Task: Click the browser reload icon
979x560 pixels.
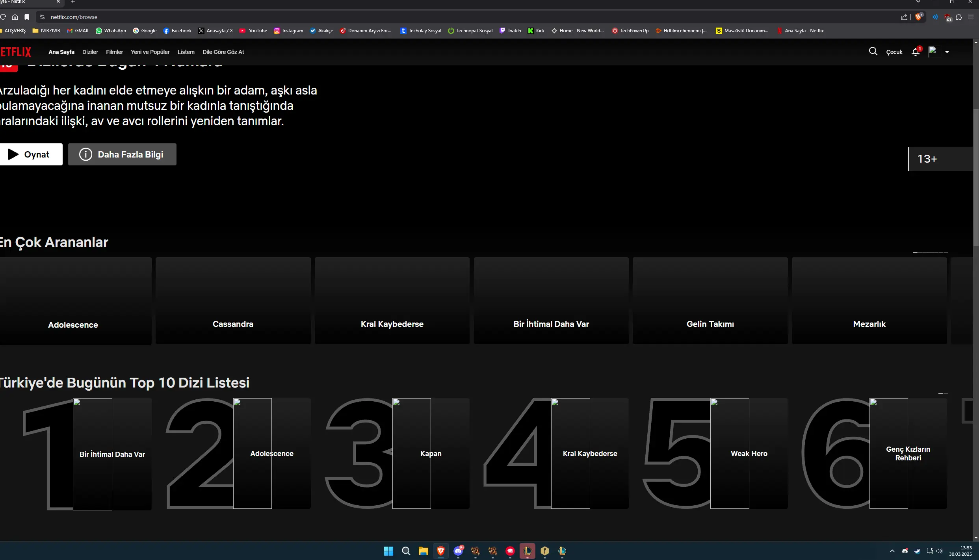Action: [x=3, y=17]
